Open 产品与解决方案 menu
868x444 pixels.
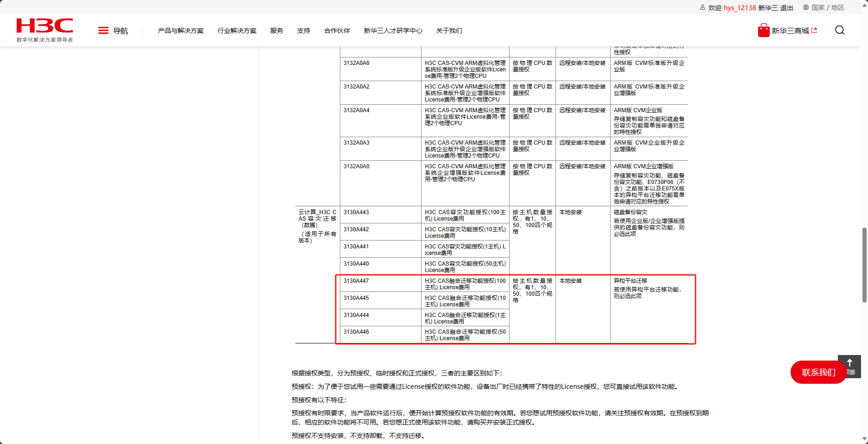(x=181, y=31)
